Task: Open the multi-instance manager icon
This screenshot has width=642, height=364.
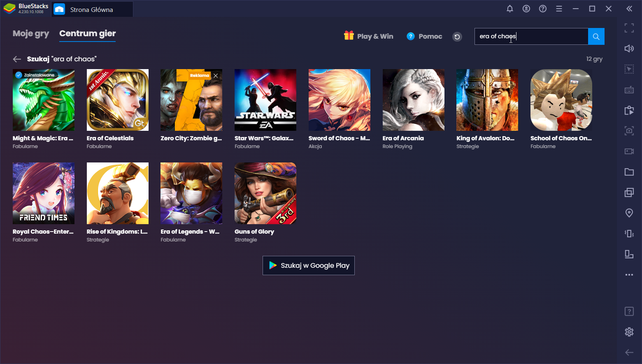Action: pos(629,192)
